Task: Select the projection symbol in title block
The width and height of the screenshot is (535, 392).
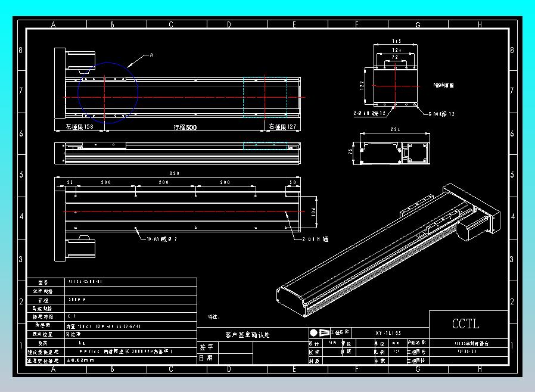Action: (x=319, y=332)
